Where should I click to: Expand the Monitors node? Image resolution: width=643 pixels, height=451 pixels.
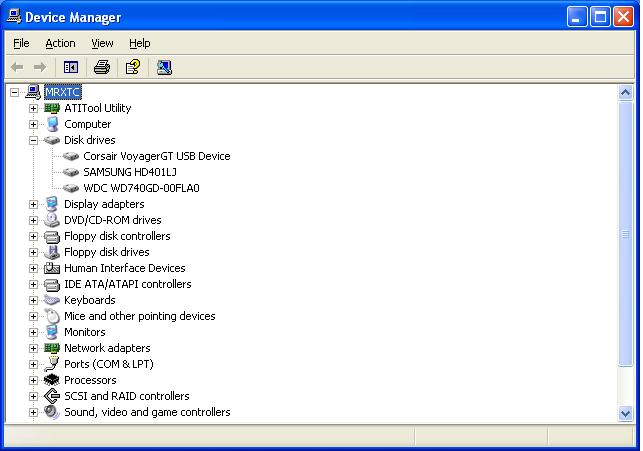(33, 332)
